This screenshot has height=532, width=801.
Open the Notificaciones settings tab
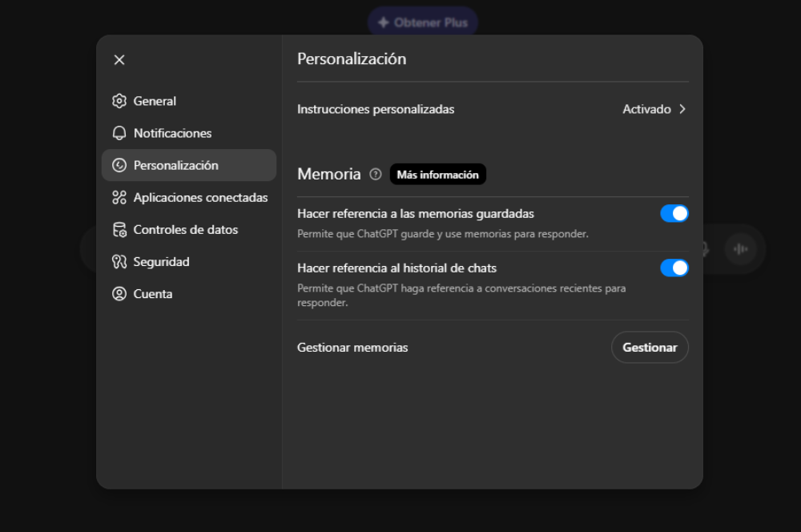(170, 133)
